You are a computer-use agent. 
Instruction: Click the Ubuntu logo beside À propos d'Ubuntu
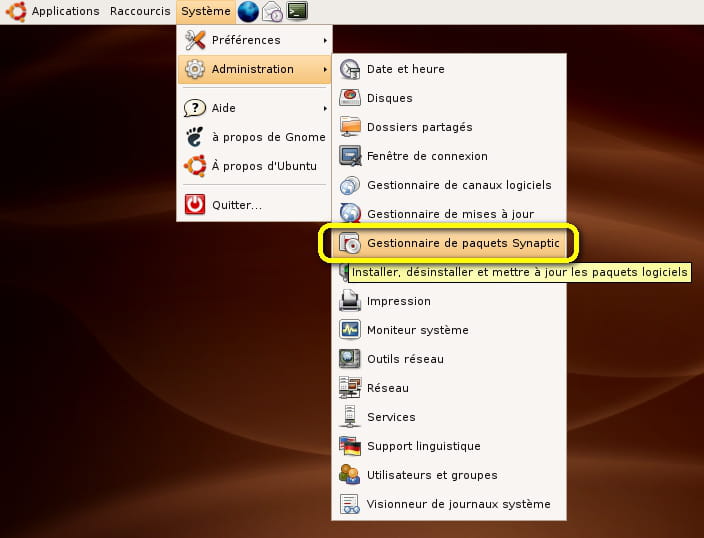coord(195,166)
